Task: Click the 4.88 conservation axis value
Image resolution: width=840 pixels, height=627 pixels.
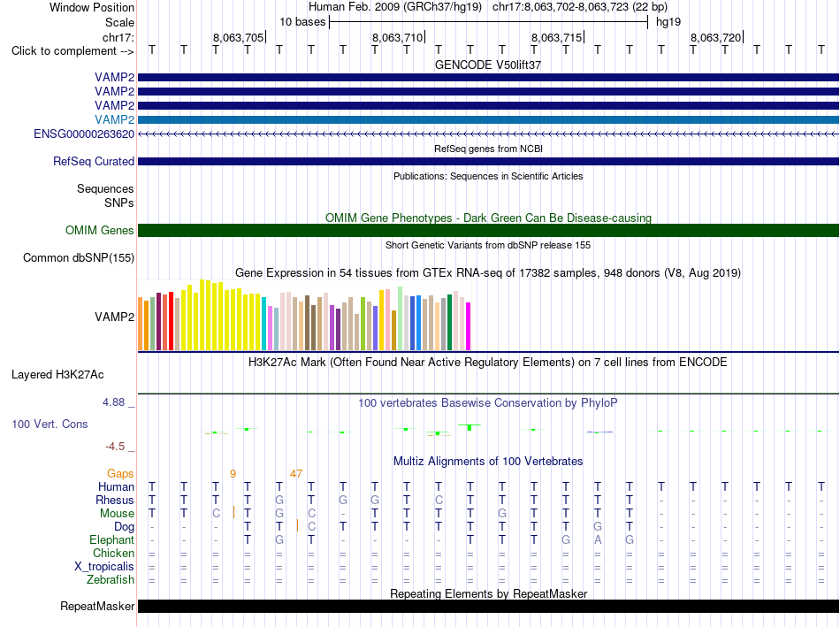Action: point(113,402)
